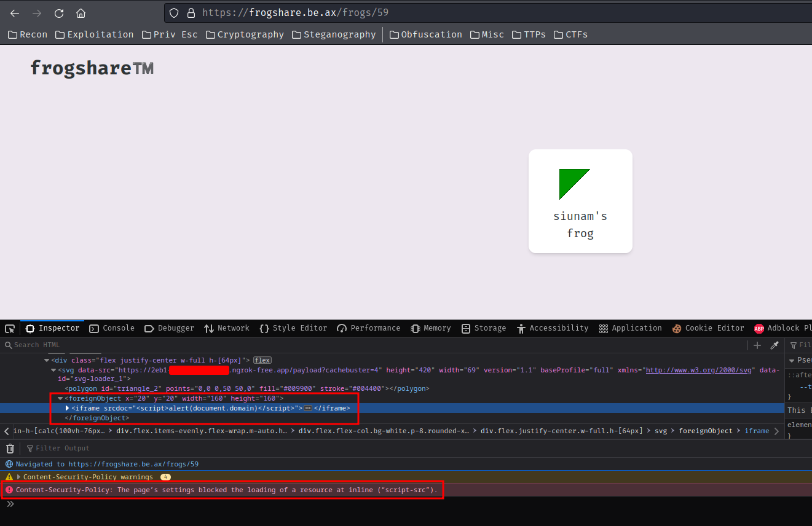Screen dimensions: 812x526
Task: Collapse the svg data-src node
Action: click(54, 370)
